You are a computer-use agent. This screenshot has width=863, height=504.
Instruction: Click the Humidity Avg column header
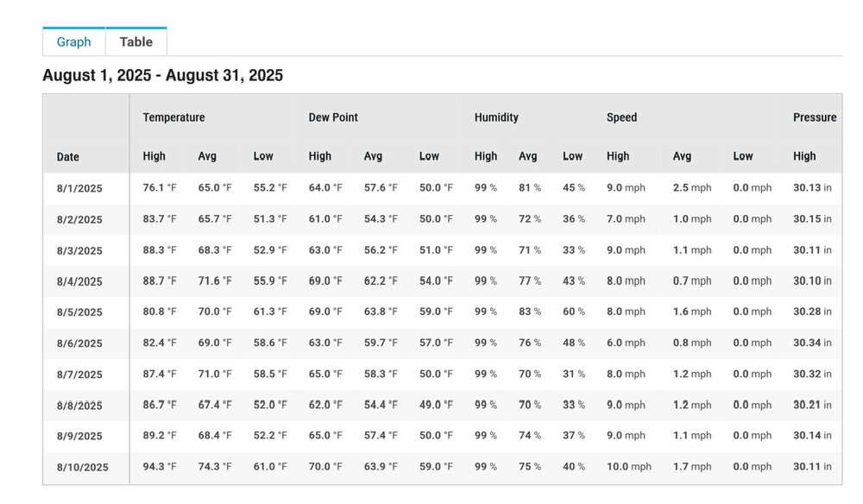point(527,156)
